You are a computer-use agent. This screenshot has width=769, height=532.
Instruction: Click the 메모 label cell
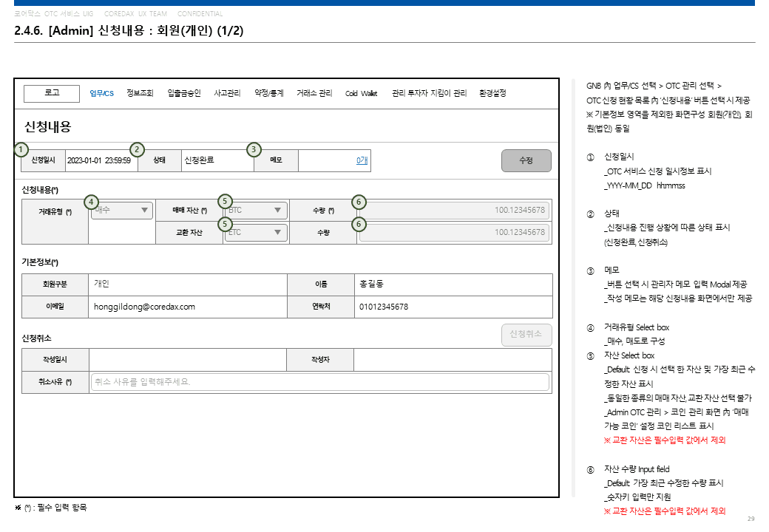[x=276, y=160]
